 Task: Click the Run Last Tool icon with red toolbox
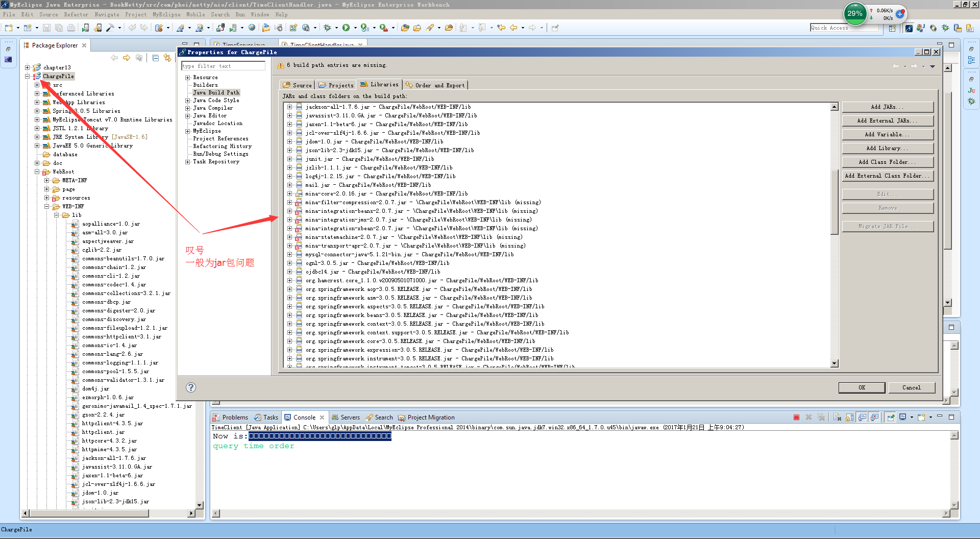[383, 28]
